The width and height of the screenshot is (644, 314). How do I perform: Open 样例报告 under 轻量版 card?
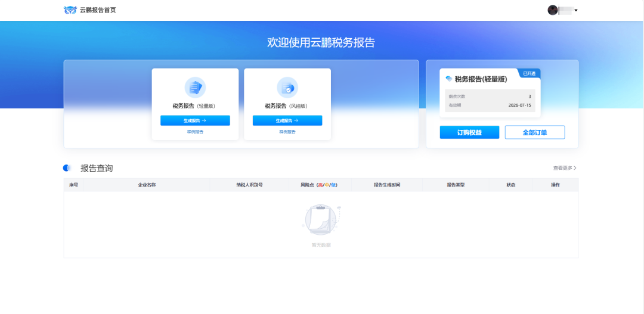tap(195, 132)
